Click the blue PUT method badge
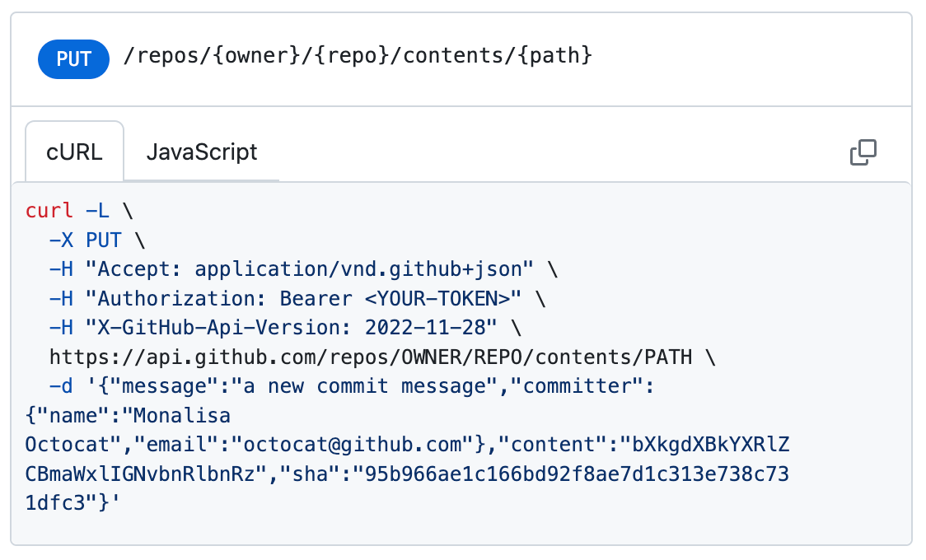Image resolution: width=926 pixels, height=560 pixels. (73, 58)
